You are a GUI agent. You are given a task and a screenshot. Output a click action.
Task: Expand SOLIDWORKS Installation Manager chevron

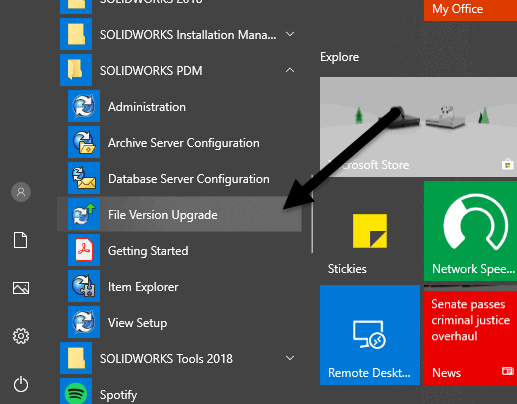[x=290, y=34]
